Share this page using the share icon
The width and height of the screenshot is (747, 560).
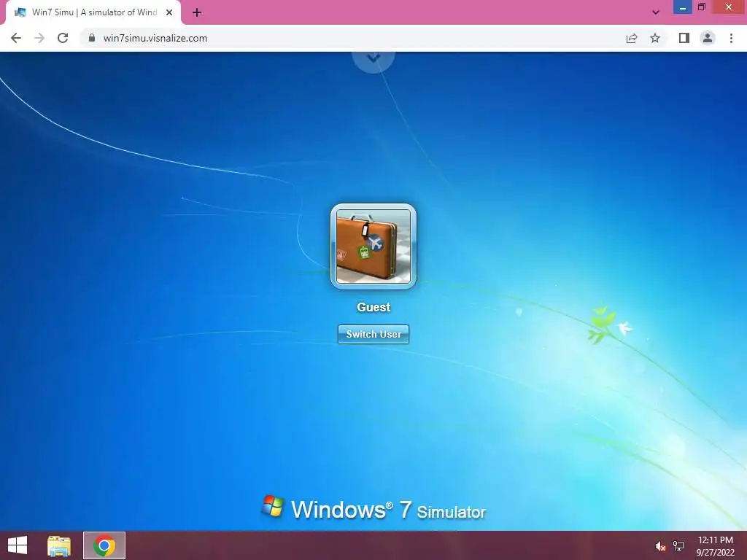point(632,38)
